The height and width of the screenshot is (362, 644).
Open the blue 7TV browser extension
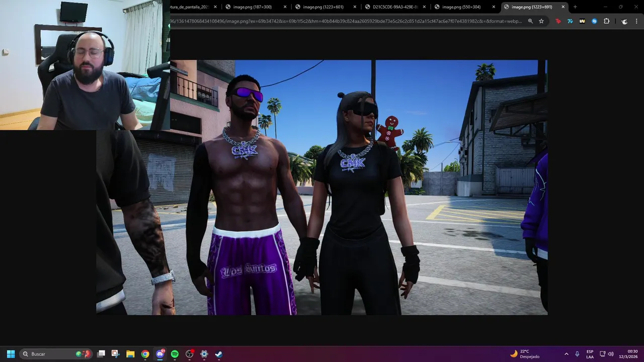[570, 21]
